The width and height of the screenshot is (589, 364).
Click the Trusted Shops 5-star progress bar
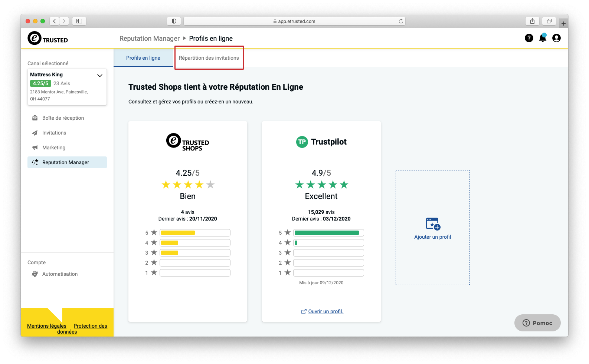click(195, 233)
